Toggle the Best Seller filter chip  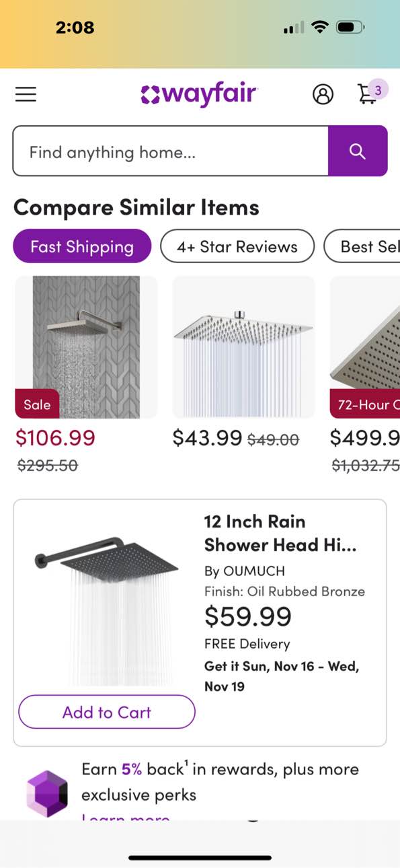373,246
